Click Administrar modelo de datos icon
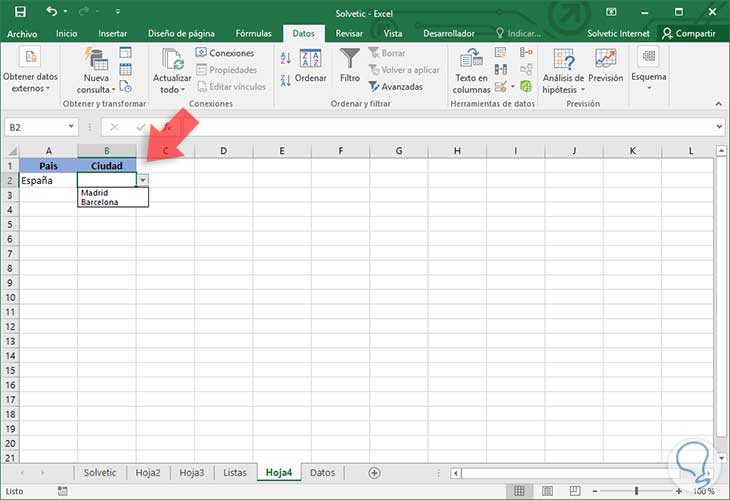Screen dimensions: 730x500 pos(526,86)
